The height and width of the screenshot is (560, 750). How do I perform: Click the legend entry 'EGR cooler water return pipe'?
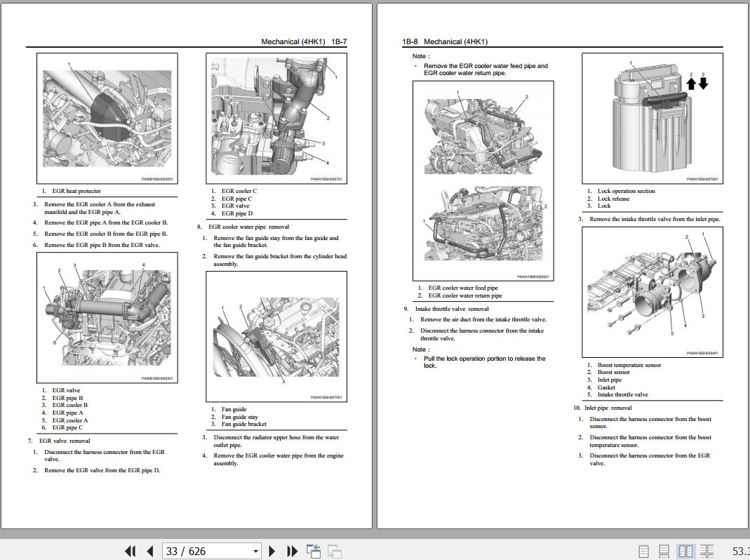[465, 296]
